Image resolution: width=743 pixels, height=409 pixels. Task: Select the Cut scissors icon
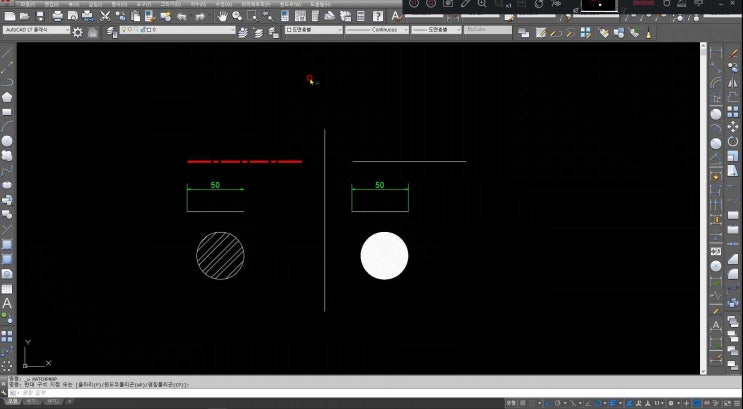(x=105, y=16)
